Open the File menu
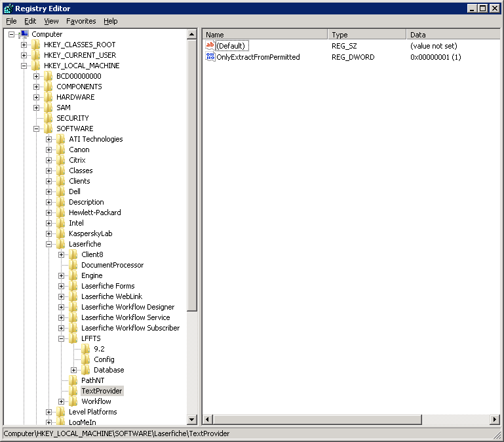Image resolution: width=504 pixels, height=442 pixels. point(11,21)
